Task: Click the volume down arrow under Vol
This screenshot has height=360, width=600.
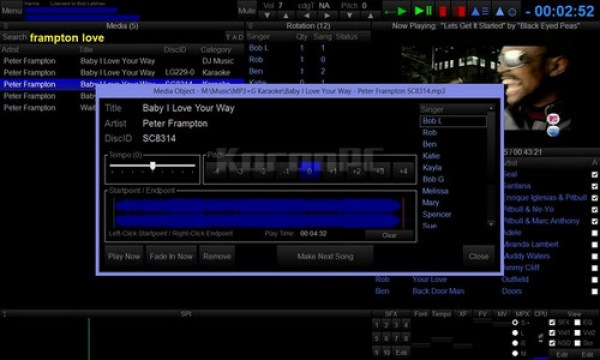Action: [267, 16]
